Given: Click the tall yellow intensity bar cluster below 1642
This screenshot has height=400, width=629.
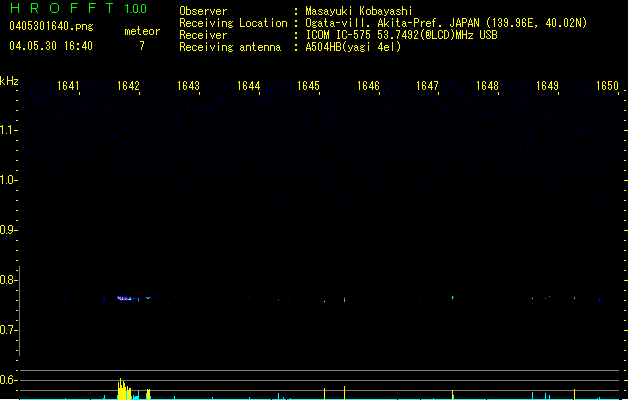Looking at the screenshot, I should point(124,389).
